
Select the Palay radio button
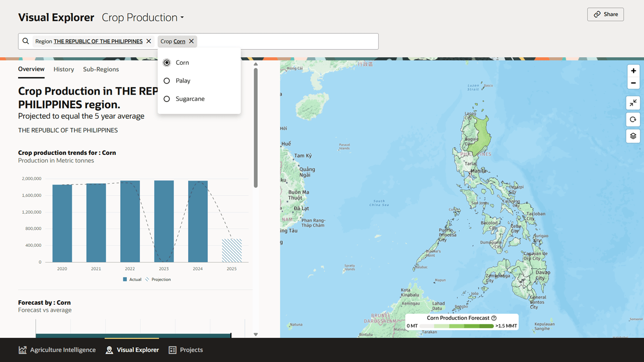point(167,80)
